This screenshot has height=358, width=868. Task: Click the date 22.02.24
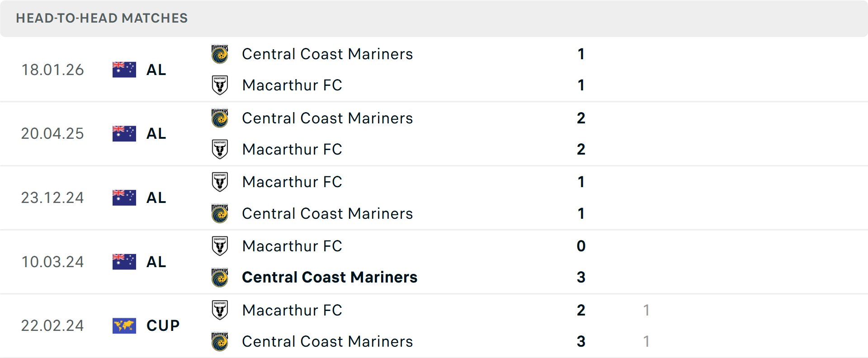[52, 325]
